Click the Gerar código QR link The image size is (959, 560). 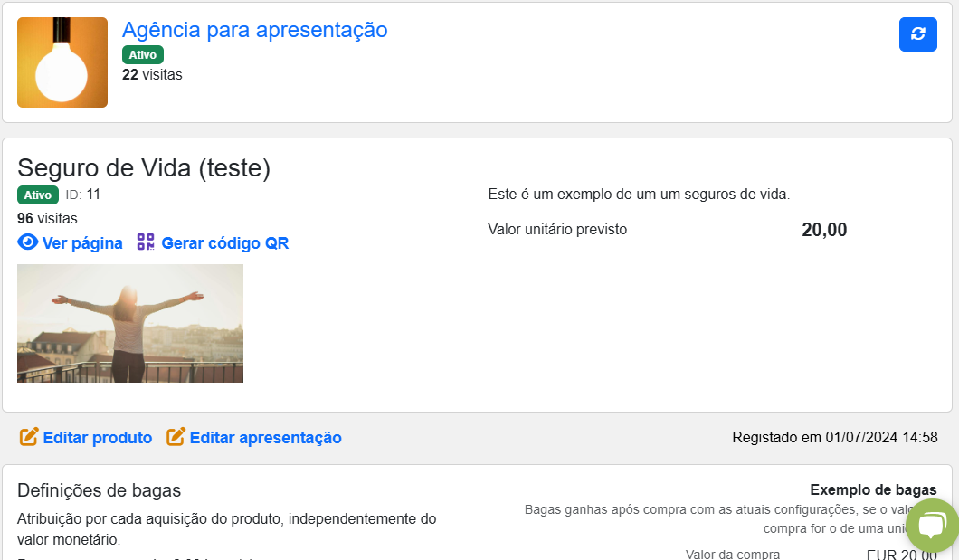pos(224,243)
